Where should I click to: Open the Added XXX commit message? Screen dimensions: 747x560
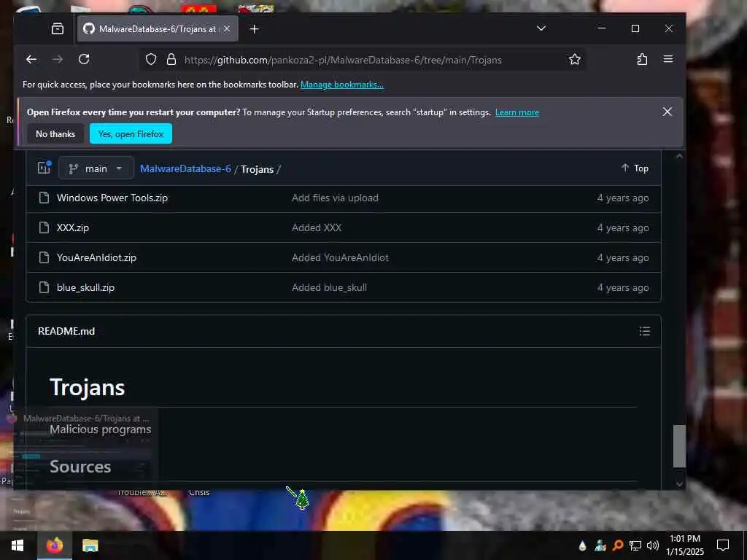tap(317, 227)
